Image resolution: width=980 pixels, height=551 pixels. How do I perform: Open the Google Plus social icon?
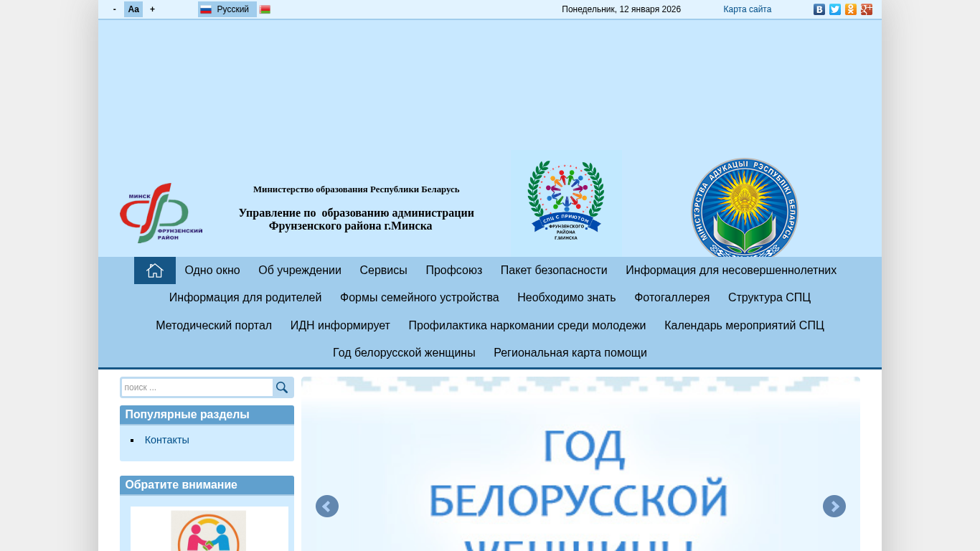coord(866,9)
